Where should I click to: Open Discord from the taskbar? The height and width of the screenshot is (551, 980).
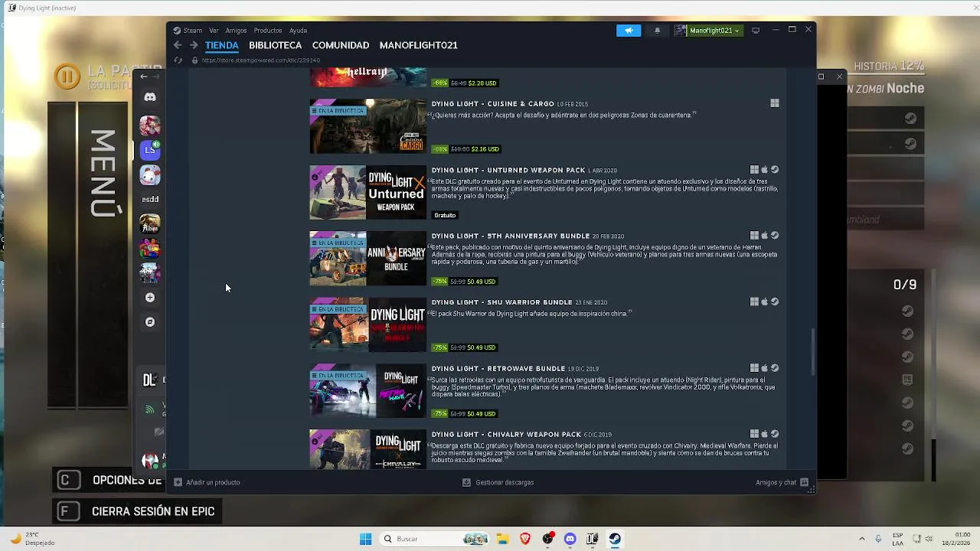(570, 539)
